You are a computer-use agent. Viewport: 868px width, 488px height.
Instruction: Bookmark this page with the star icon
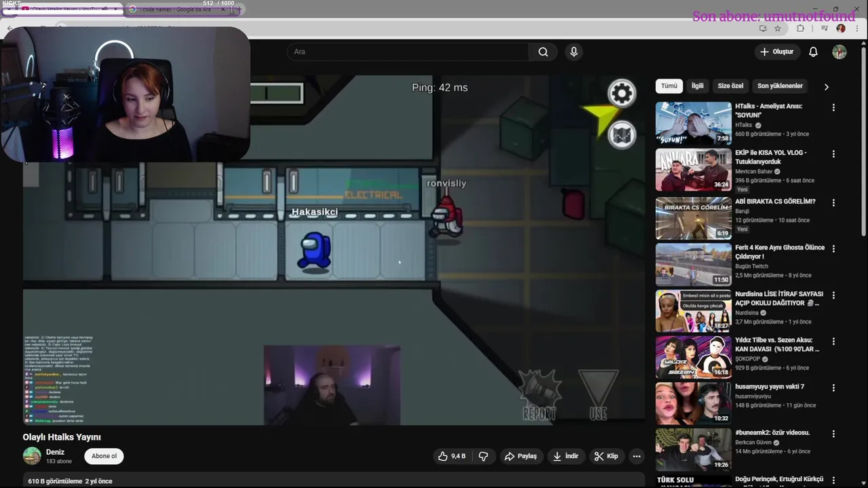(777, 28)
